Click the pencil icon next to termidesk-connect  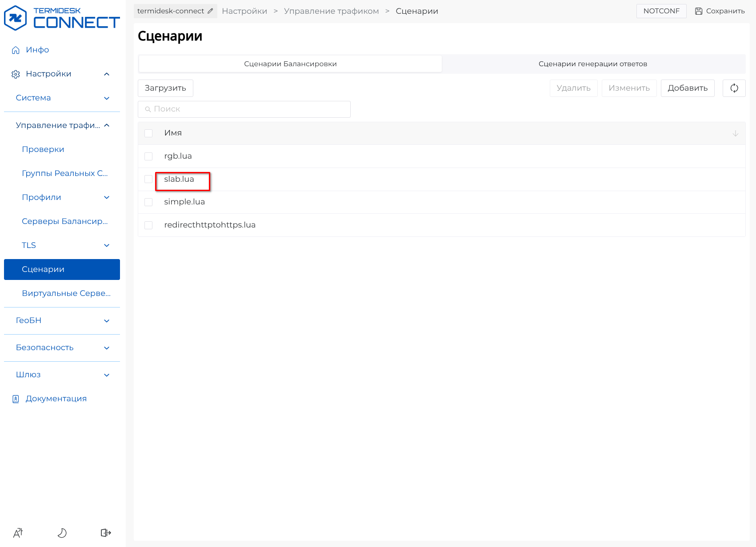coord(210,11)
